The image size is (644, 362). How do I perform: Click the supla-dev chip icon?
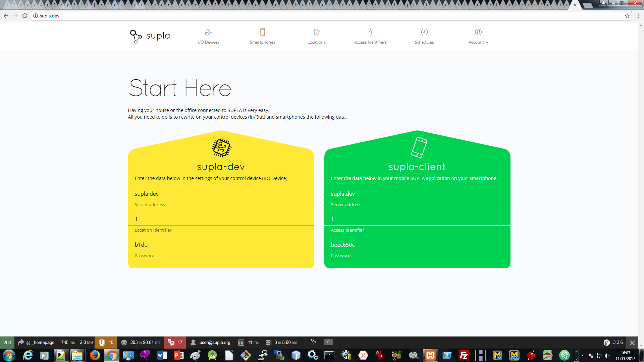(x=221, y=147)
